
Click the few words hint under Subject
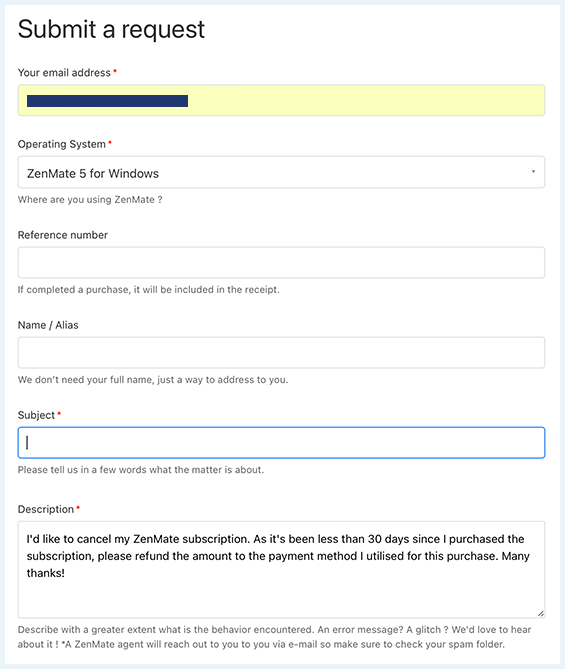141,470
